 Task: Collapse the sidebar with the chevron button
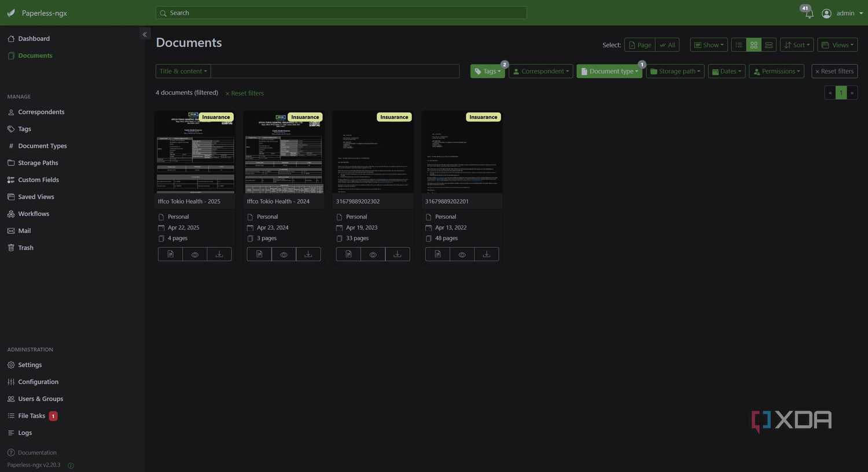click(x=145, y=34)
